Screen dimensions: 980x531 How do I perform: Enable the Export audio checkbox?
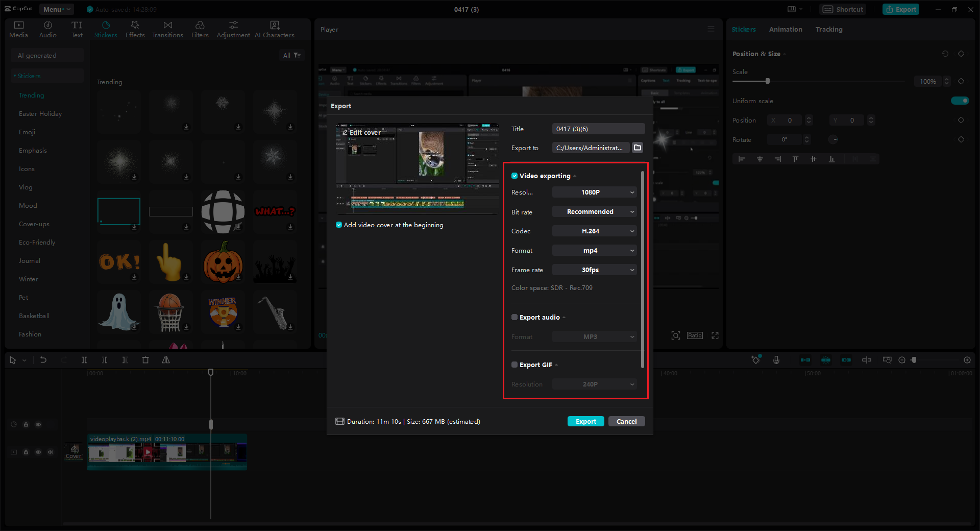tap(514, 317)
